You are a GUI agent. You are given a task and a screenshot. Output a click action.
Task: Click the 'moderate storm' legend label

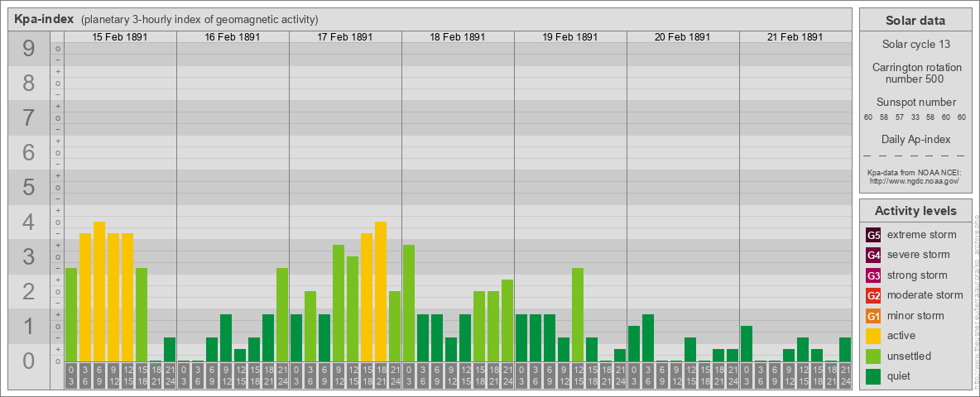(x=925, y=295)
